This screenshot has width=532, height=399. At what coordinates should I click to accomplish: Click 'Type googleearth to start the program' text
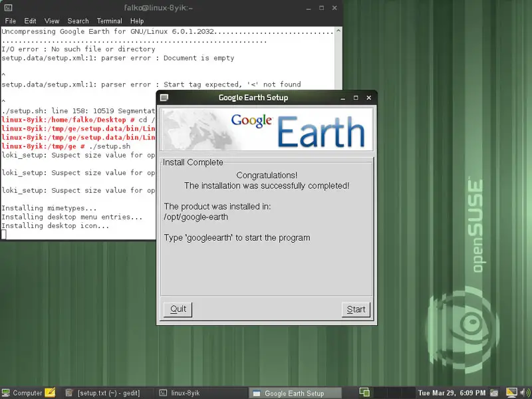237,238
